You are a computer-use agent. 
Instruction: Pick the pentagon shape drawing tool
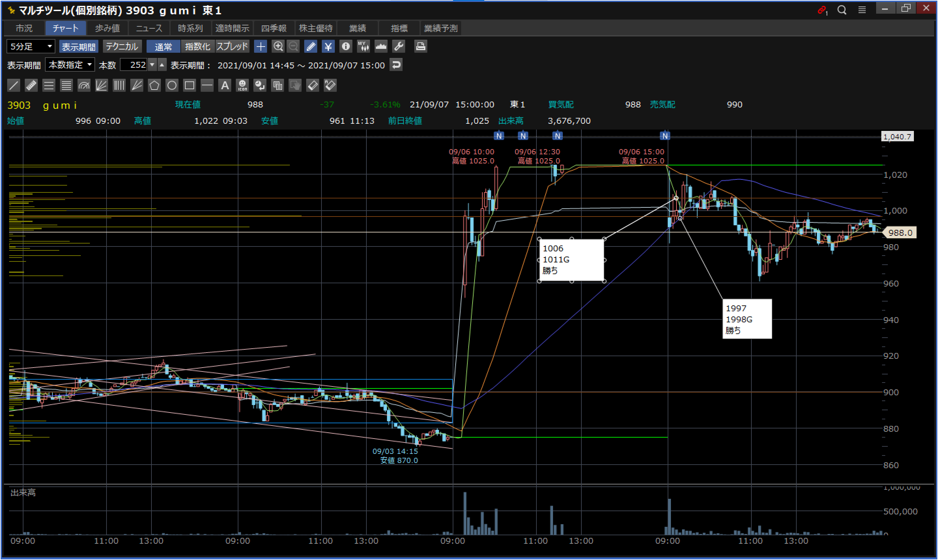click(x=154, y=86)
